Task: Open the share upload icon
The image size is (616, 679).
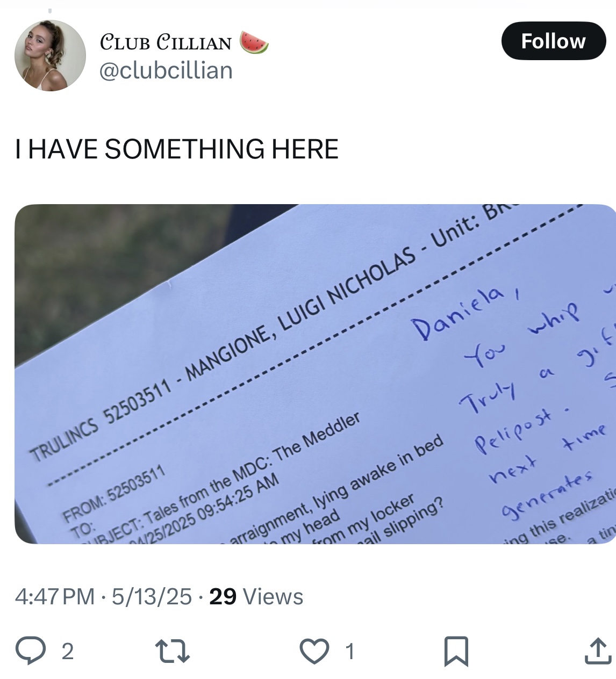Action: pos(598,651)
